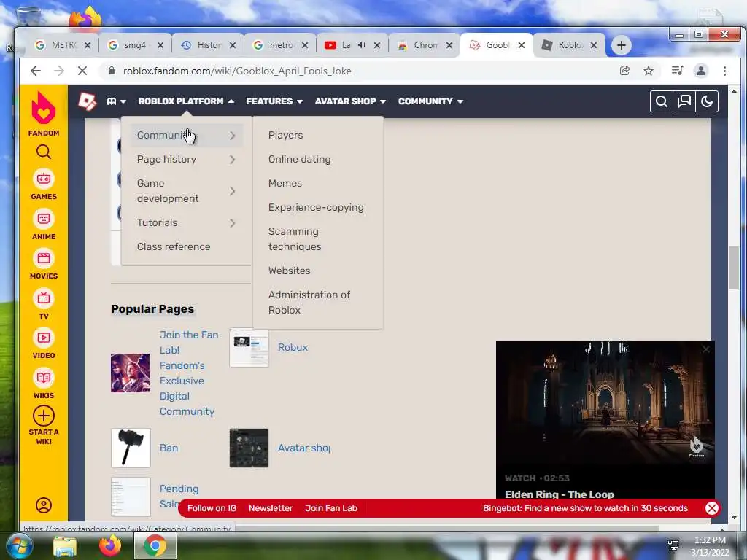Open Join the Fan Lab link
The image size is (747, 560).
[x=189, y=373]
